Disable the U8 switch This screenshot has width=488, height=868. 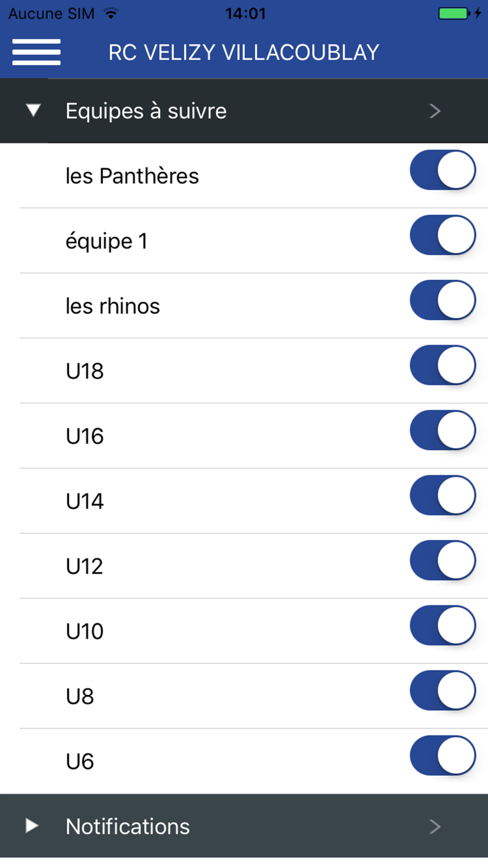[443, 690]
